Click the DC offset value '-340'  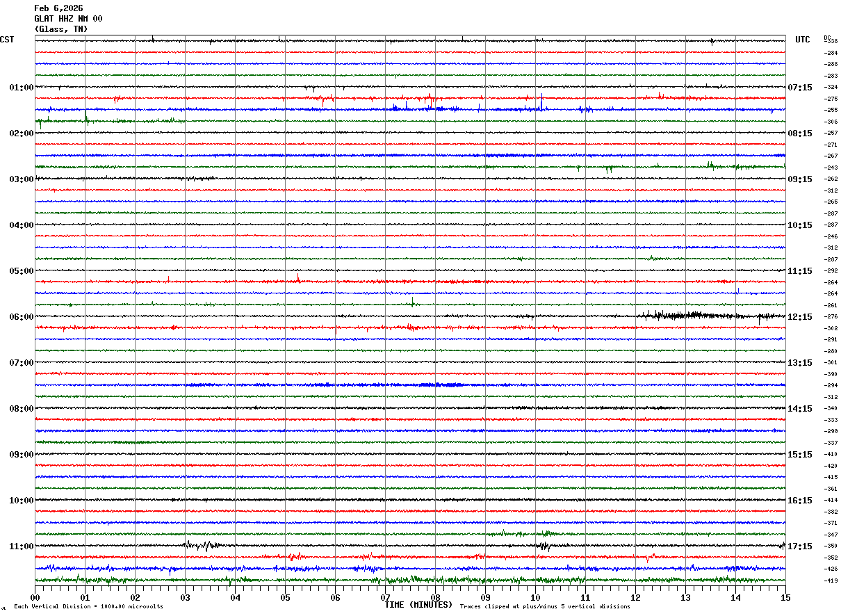(831, 409)
